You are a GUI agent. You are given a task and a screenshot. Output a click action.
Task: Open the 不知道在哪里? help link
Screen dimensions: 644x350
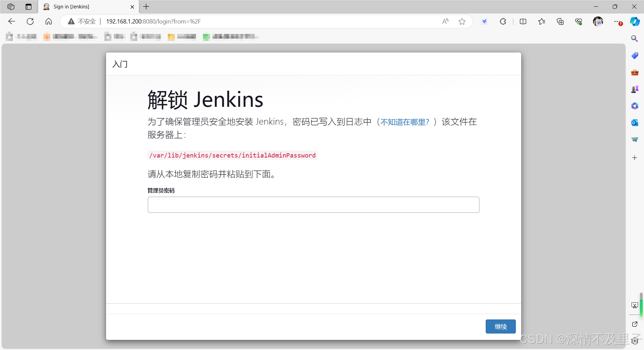tap(405, 122)
